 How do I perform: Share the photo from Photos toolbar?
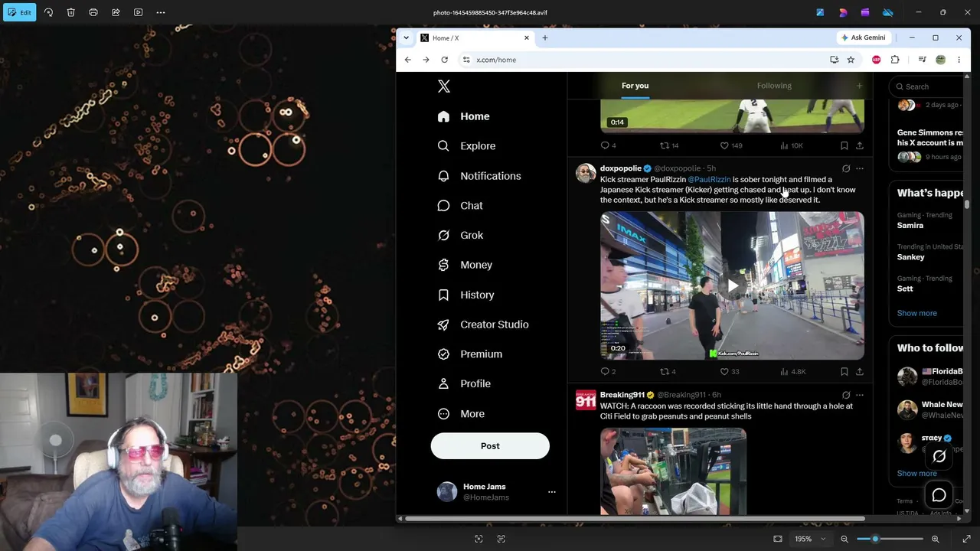(x=116, y=12)
